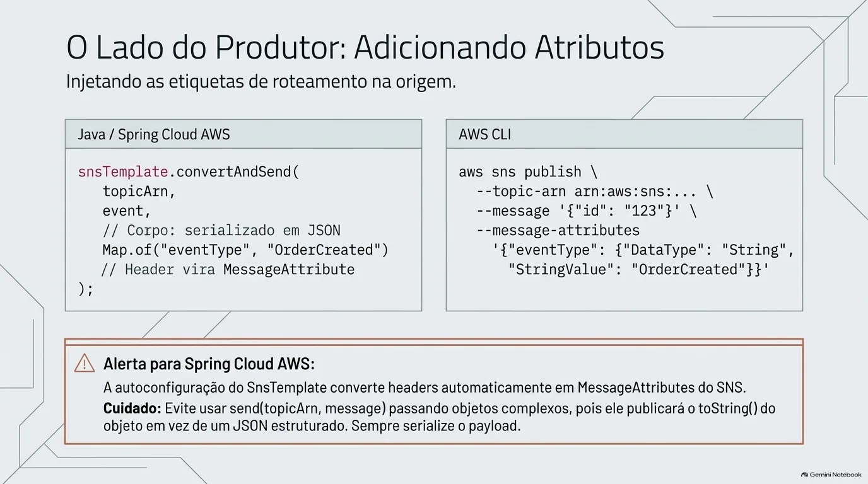Click the line Map.of("eventType", "OrderCreated")
This screenshot has width=868, height=484.
[x=245, y=250]
